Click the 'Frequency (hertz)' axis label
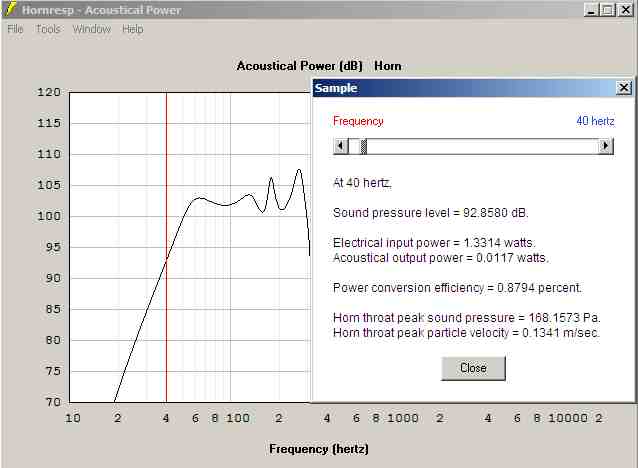The width and height of the screenshot is (638, 468). tap(319, 449)
